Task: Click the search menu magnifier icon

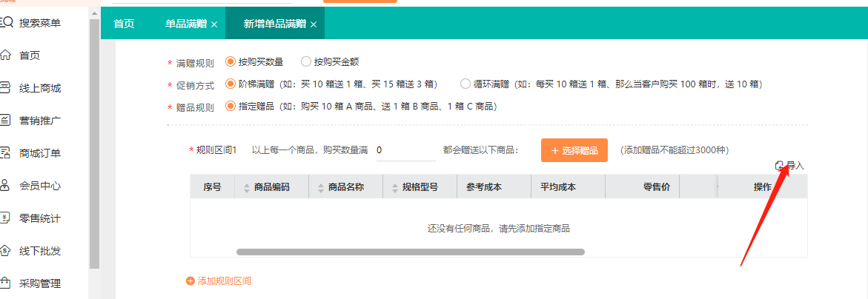Action: click(x=5, y=23)
